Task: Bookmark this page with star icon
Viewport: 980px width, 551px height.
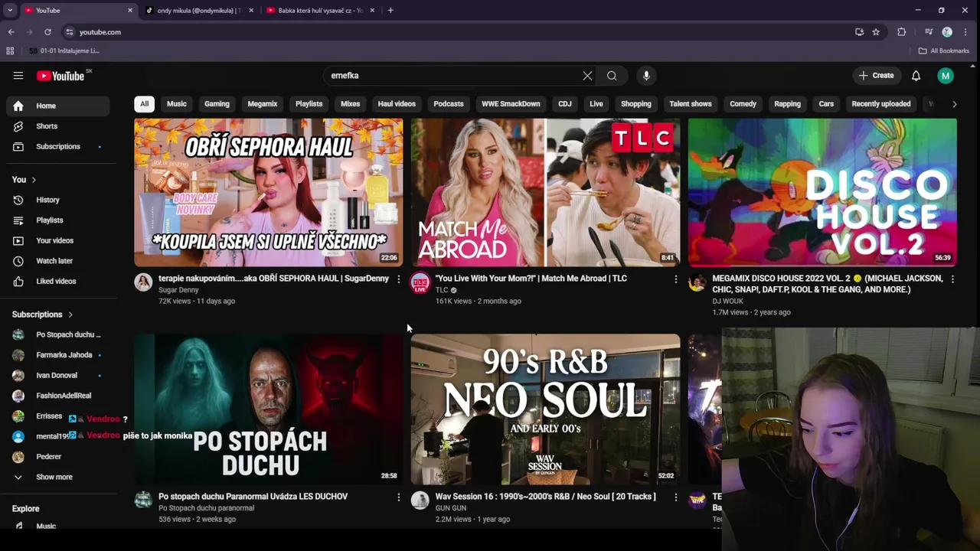Action: (876, 32)
